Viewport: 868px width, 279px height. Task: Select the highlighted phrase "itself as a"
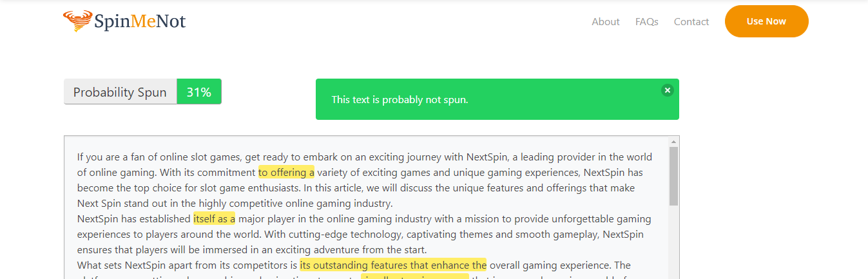point(214,219)
